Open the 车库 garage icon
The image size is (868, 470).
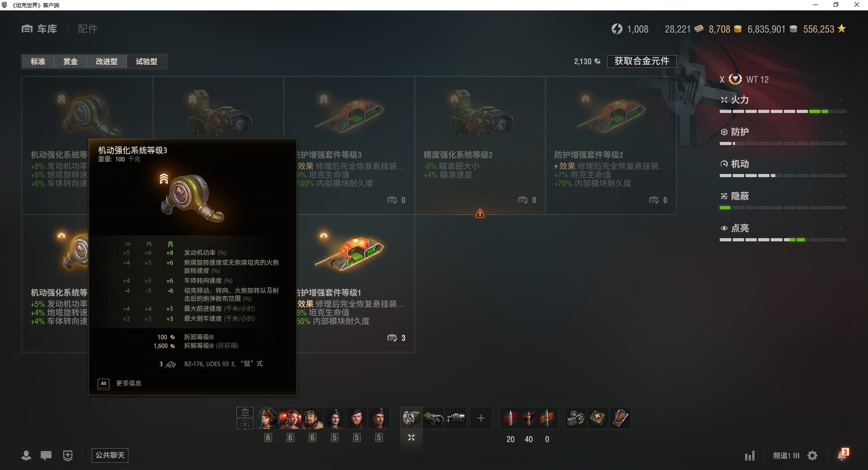(x=27, y=29)
